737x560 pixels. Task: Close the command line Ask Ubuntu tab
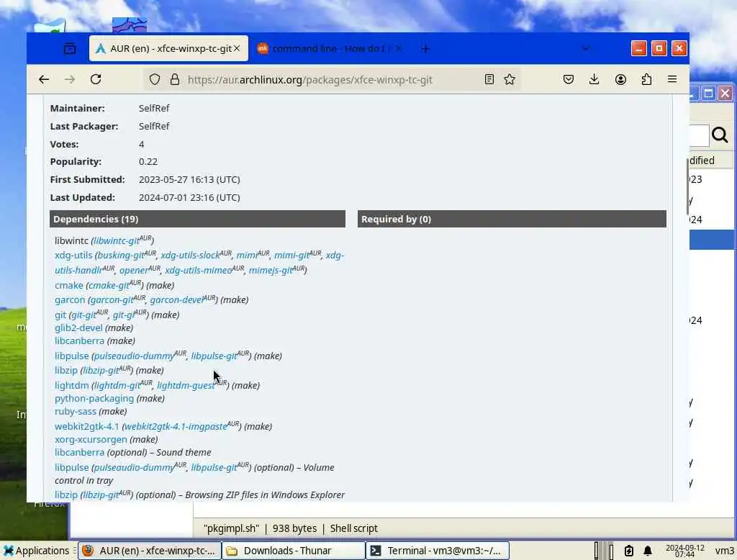(399, 48)
